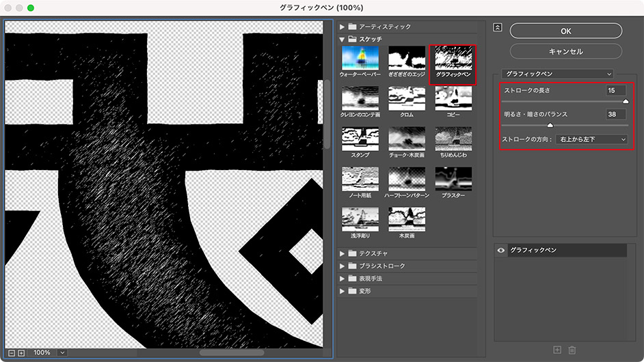Expand the アーティスティック folder

coord(343,27)
